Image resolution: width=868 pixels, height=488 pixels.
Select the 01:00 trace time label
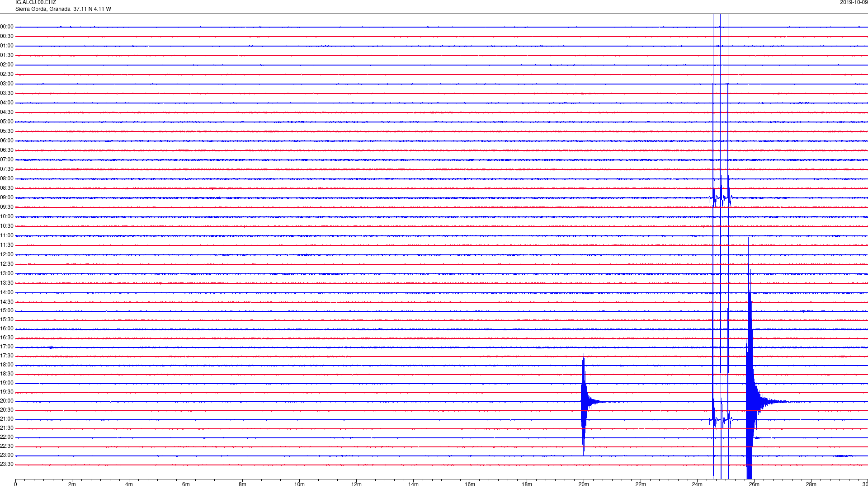click(x=7, y=46)
